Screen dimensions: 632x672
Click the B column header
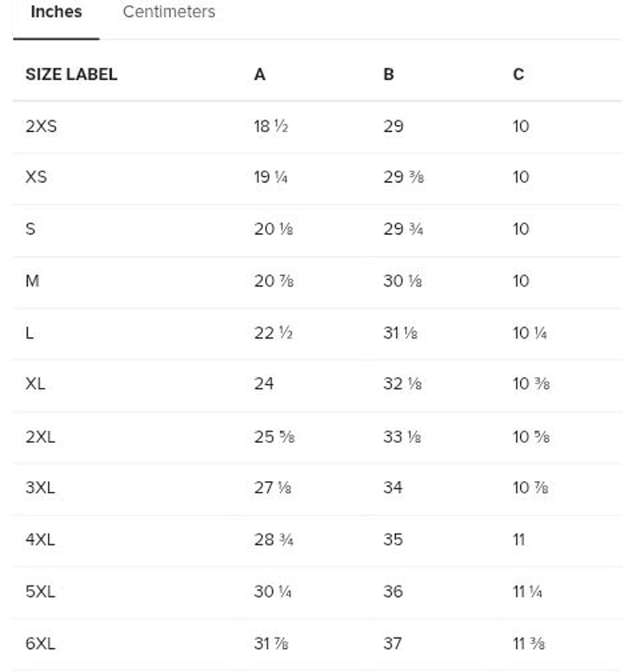[x=388, y=74]
